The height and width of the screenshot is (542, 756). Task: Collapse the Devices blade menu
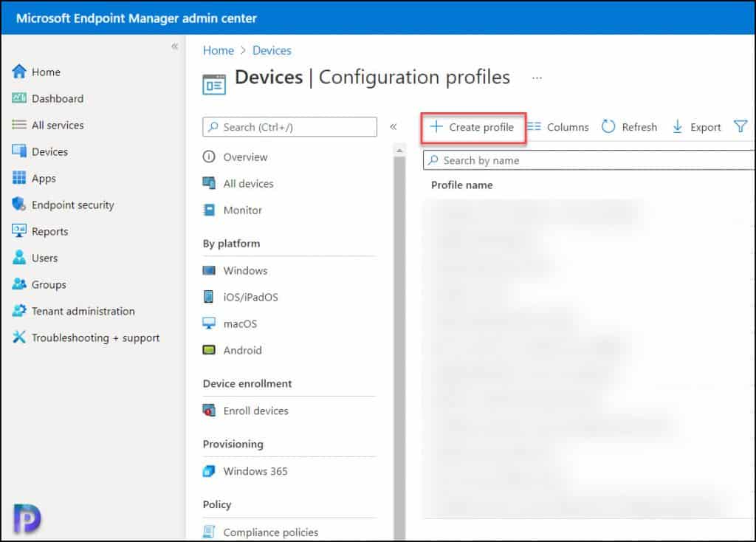[394, 127]
